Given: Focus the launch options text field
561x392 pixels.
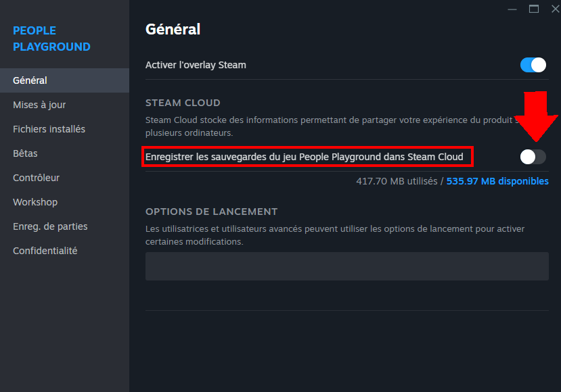Looking at the screenshot, I should pos(346,266).
